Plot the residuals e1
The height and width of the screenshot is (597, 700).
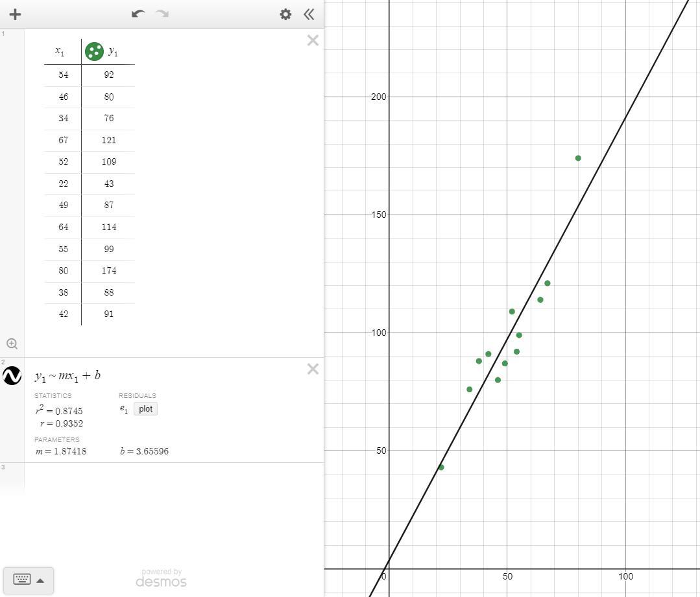(145, 409)
